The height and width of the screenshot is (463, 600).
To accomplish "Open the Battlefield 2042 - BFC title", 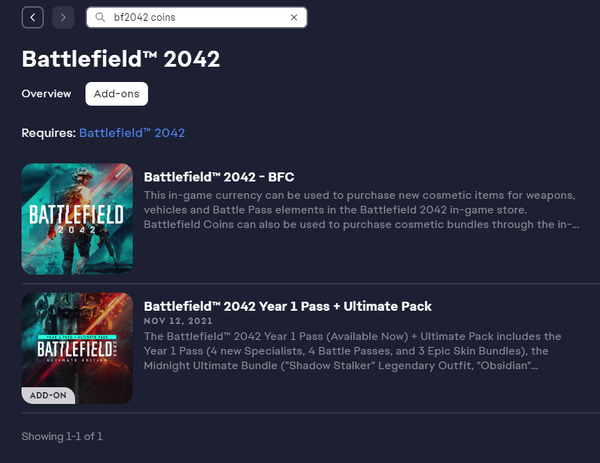I will tap(219, 177).
